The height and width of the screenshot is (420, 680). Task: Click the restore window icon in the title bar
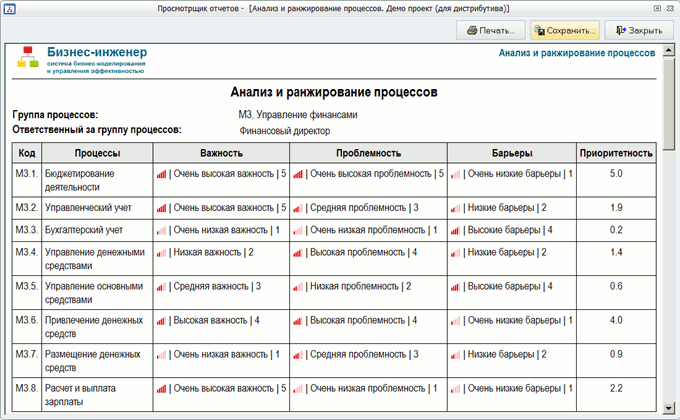pos(657,8)
